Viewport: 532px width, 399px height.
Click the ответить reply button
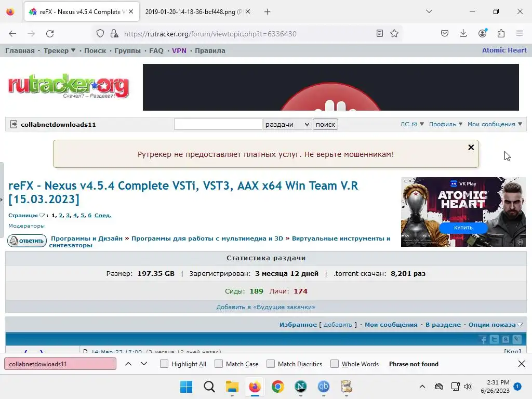click(27, 241)
